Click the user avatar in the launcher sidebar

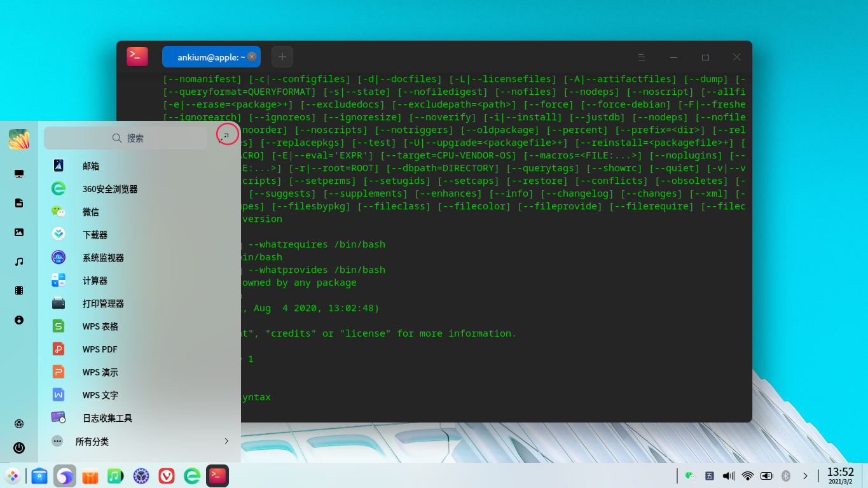click(x=19, y=139)
